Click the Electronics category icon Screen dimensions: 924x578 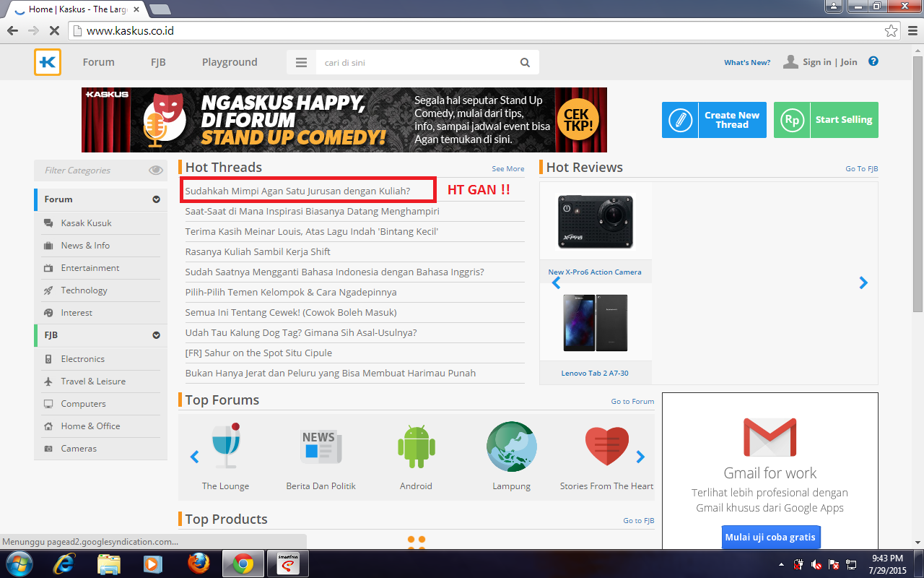click(48, 359)
